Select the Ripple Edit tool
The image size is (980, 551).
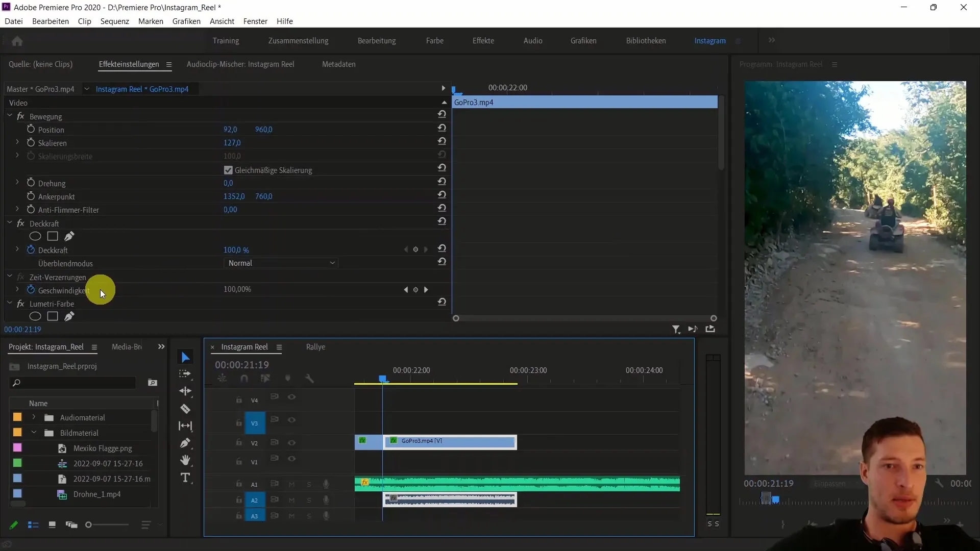pos(185,391)
